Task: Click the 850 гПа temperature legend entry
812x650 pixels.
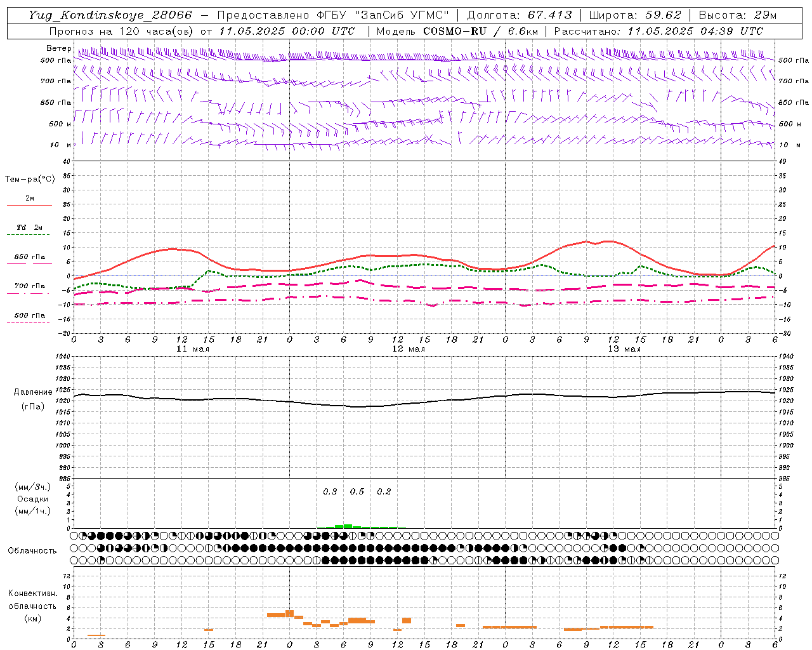Action: tap(30, 257)
